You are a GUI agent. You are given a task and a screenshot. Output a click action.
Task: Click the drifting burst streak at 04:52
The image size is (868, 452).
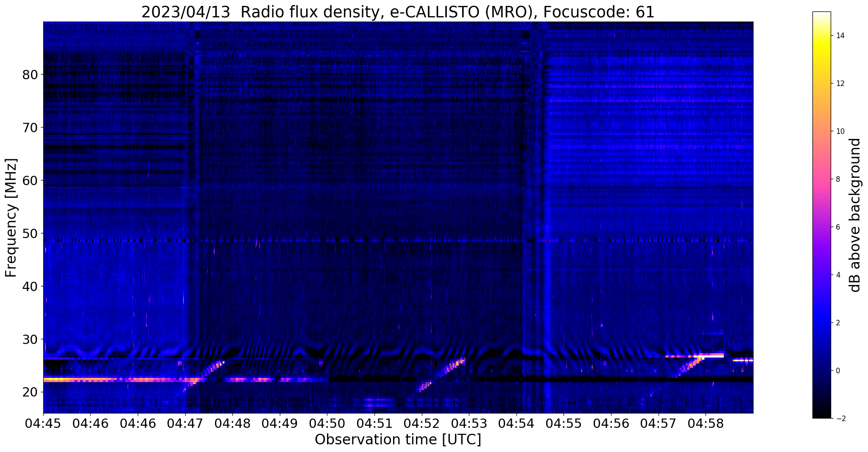coord(442,374)
